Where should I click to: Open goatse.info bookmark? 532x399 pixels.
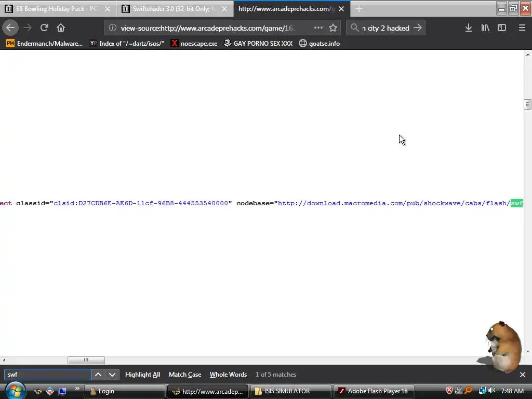pyautogui.click(x=320, y=44)
